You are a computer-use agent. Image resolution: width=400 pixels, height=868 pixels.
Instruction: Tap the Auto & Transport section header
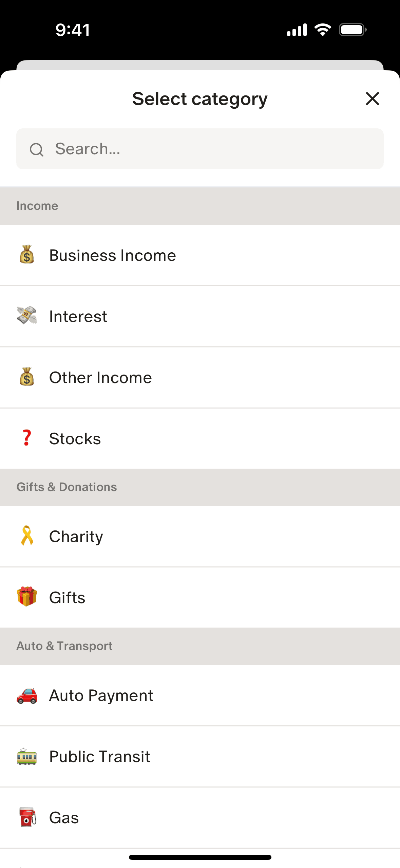200,646
